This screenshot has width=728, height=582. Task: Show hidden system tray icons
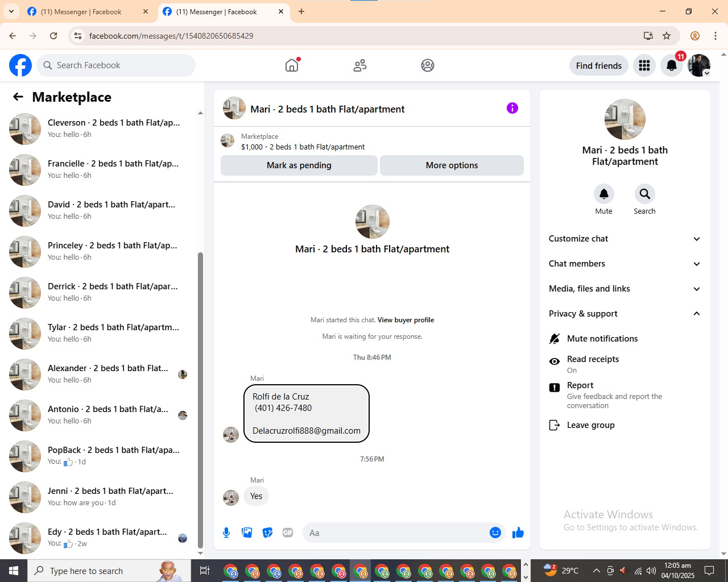point(596,571)
